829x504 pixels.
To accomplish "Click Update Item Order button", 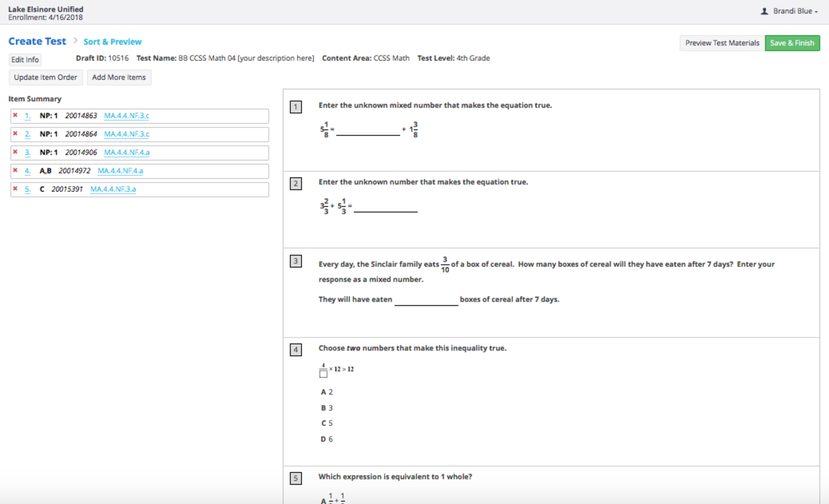I will point(45,77).
